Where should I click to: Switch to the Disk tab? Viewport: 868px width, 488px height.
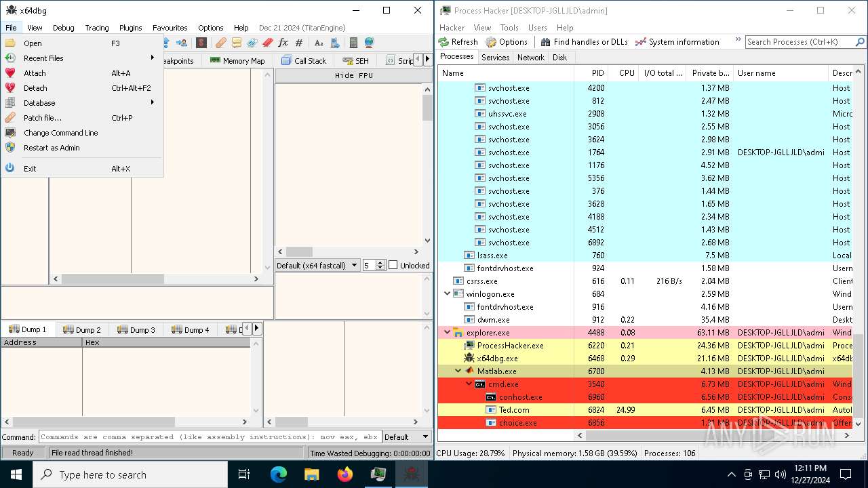coord(560,58)
